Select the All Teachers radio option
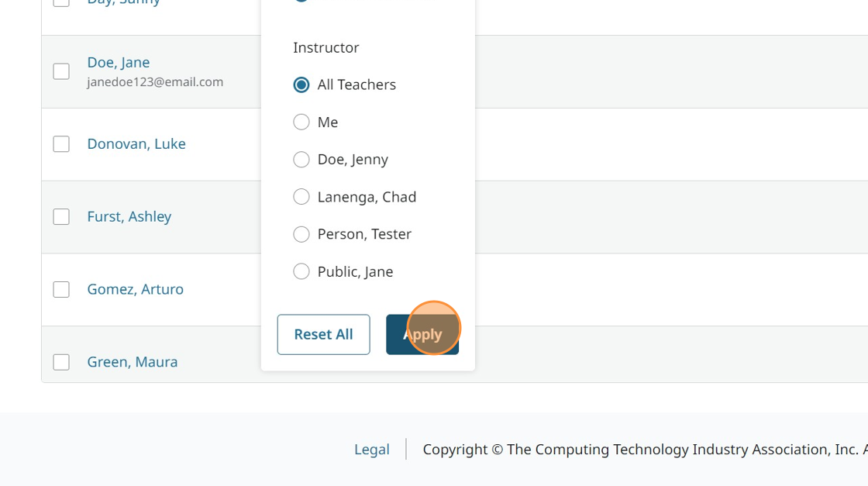 click(x=301, y=84)
